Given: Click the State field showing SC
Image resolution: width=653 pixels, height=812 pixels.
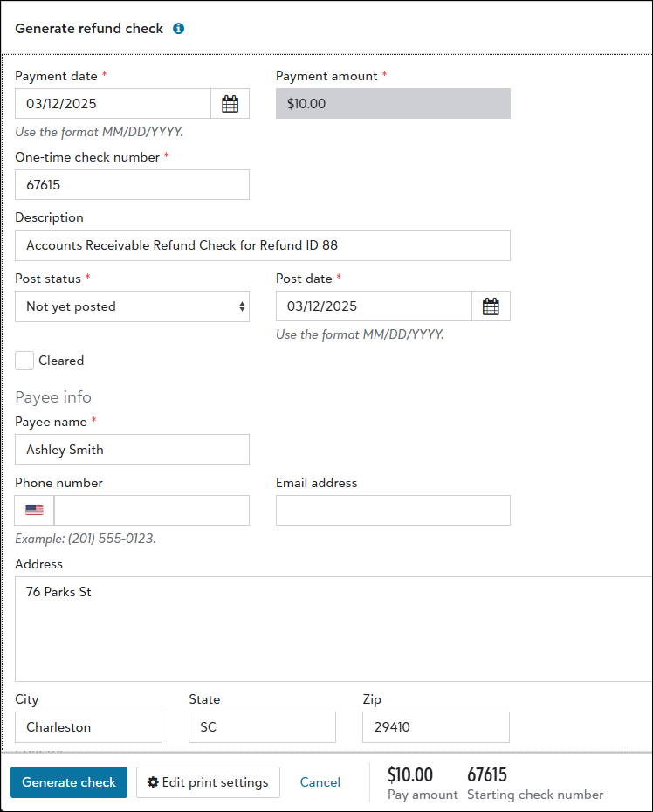Looking at the screenshot, I should (x=262, y=727).
